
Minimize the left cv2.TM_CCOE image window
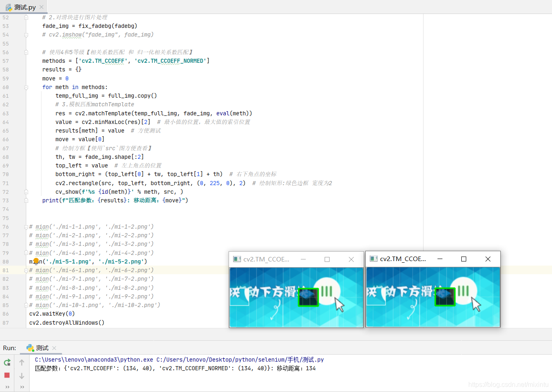point(303,259)
